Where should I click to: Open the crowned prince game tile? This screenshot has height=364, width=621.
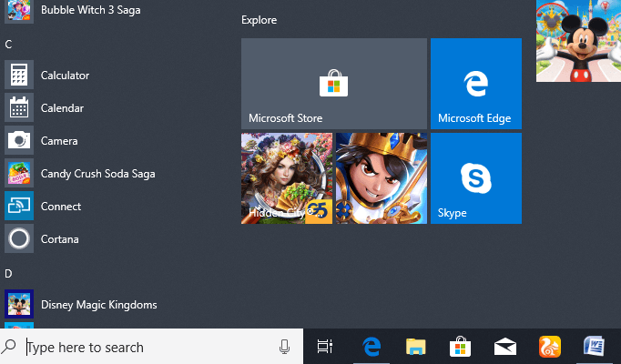pyautogui.click(x=382, y=178)
